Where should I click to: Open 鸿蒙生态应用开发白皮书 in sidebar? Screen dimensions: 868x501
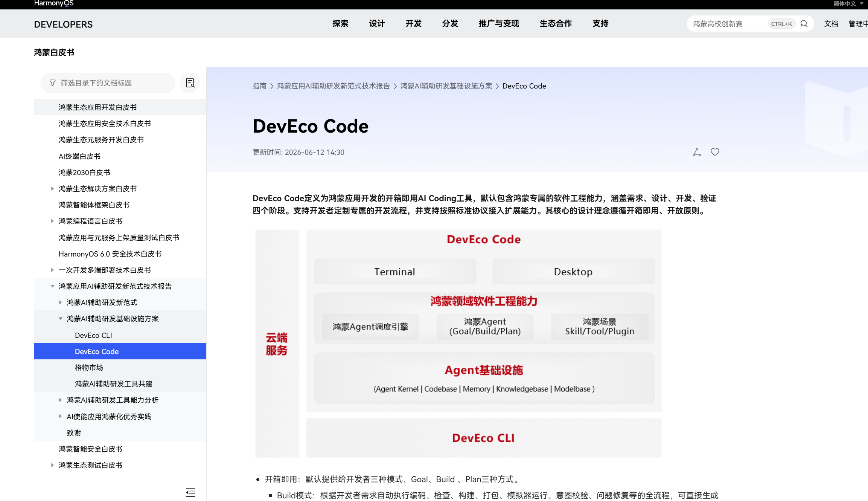point(120,107)
